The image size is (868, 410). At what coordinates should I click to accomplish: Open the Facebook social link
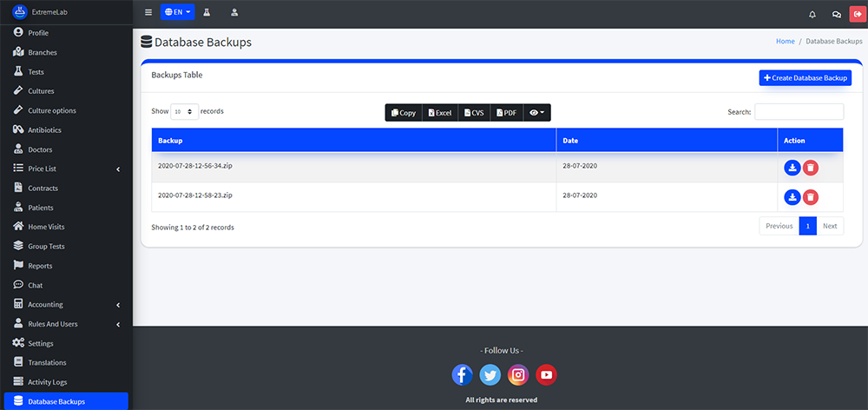[463, 374]
